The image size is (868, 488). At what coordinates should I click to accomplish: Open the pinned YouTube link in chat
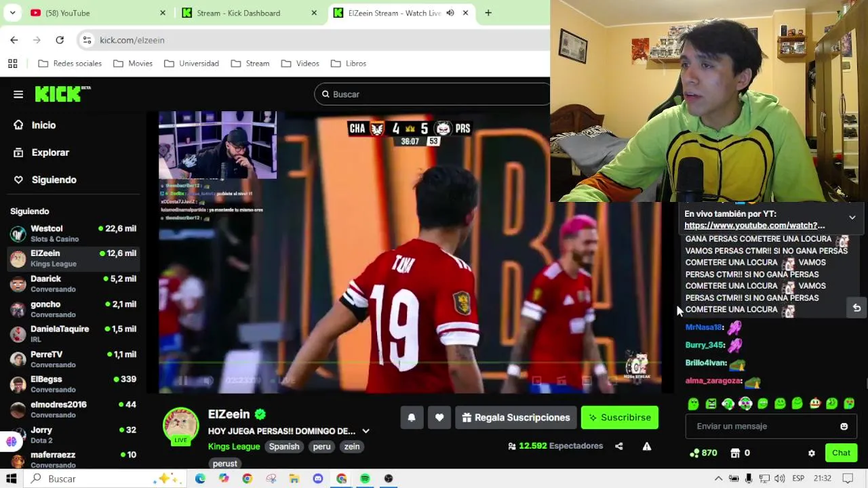(x=755, y=226)
